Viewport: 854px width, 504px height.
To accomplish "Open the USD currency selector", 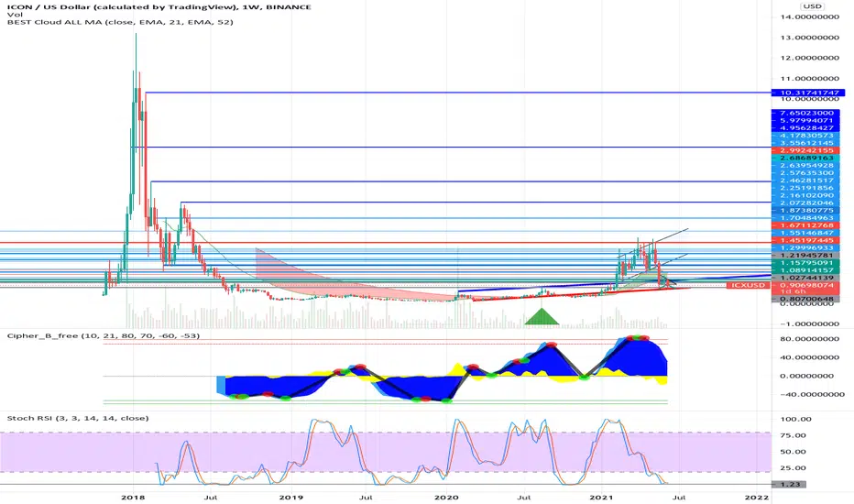I will click(x=812, y=6).
